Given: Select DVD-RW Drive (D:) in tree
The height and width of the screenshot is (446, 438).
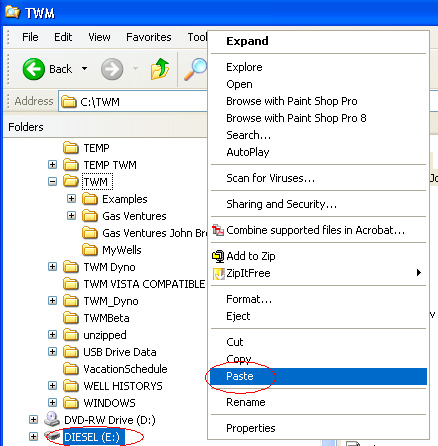Looking at the screenshot, I should click(110, 420).
